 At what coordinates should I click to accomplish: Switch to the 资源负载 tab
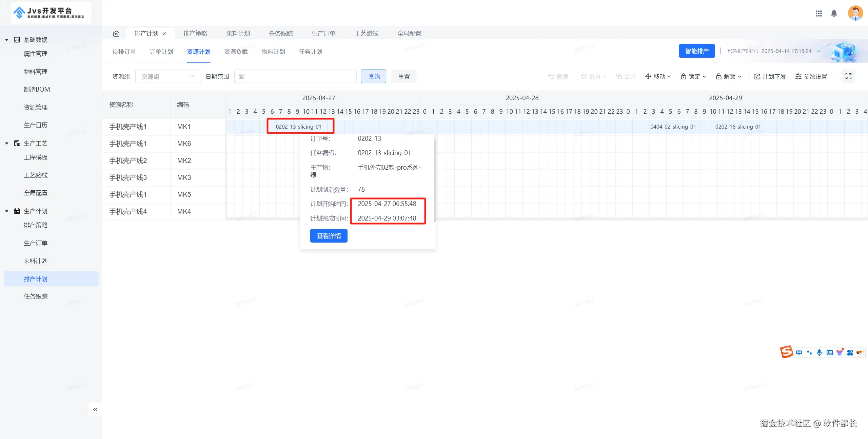[236, 52]
